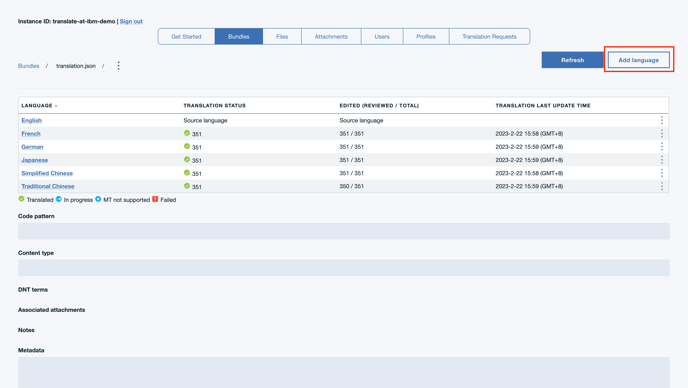The image size is (688, 388).
Task: Click the Notes label
Action: [26, 330]
